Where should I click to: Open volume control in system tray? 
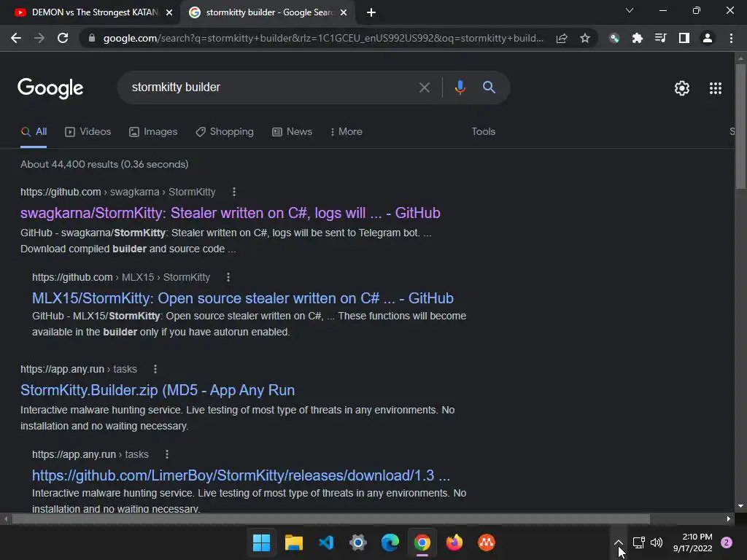click(657, 542)
